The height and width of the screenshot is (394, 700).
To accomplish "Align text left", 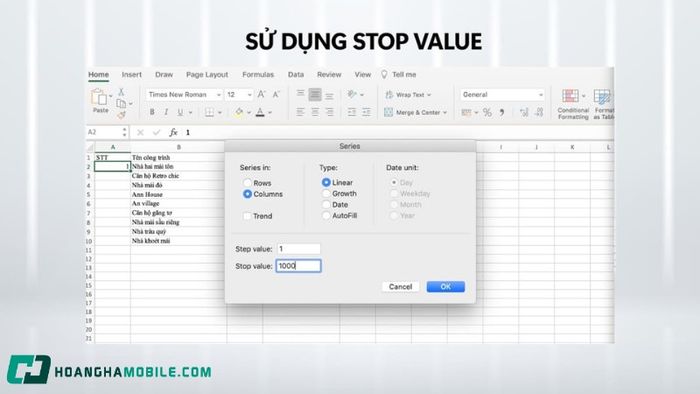I will pos(300,112).
